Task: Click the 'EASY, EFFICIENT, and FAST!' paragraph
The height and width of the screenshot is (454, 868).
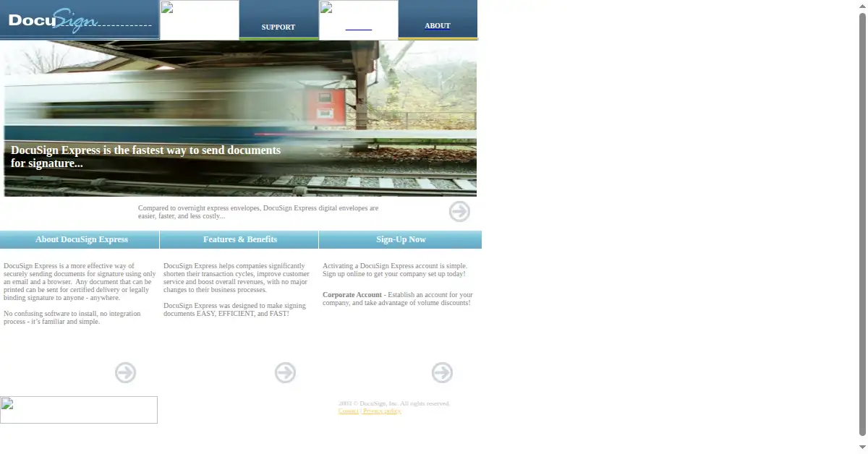Action: point(234,309)
